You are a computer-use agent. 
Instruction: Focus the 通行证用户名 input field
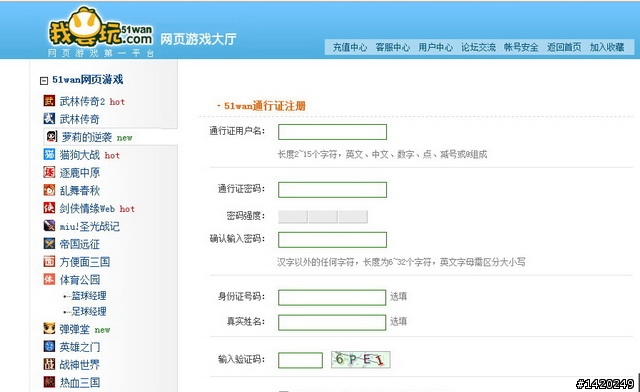point(332,132)
